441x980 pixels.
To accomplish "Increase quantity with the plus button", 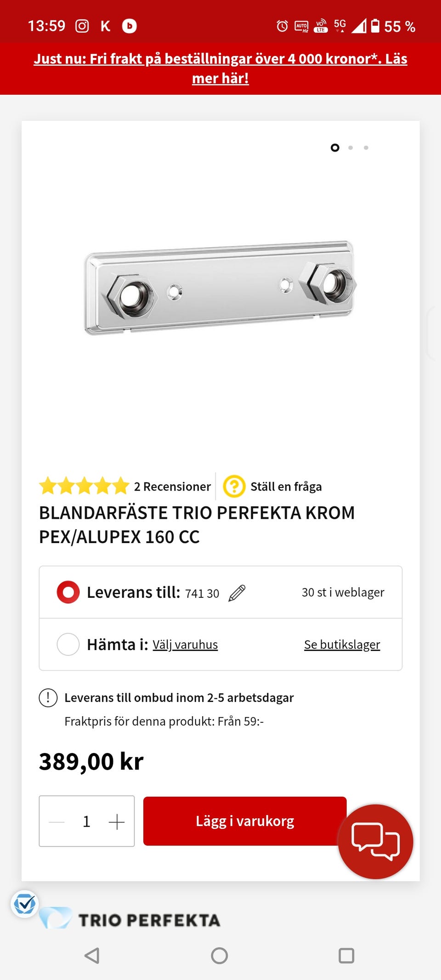I will point(117,821).
